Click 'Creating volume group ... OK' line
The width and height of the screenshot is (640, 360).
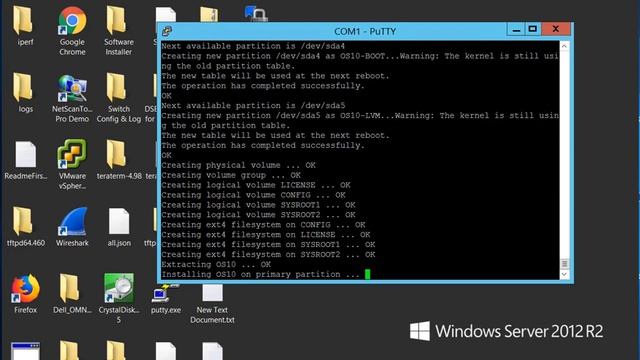[231, 175]
